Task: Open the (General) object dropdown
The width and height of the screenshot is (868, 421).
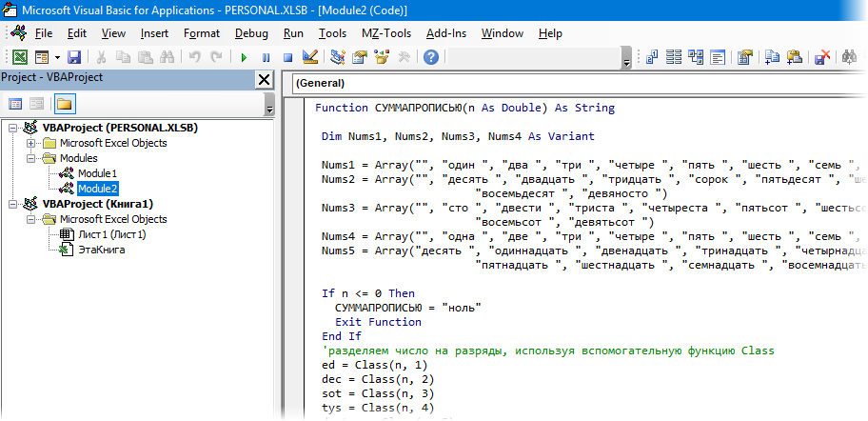Action: point(579,84)
